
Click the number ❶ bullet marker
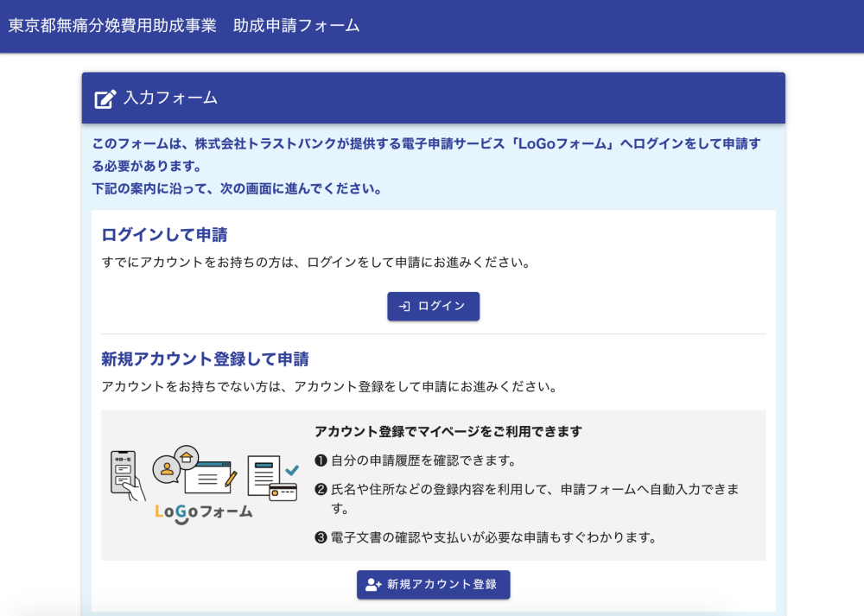[321, 460]
